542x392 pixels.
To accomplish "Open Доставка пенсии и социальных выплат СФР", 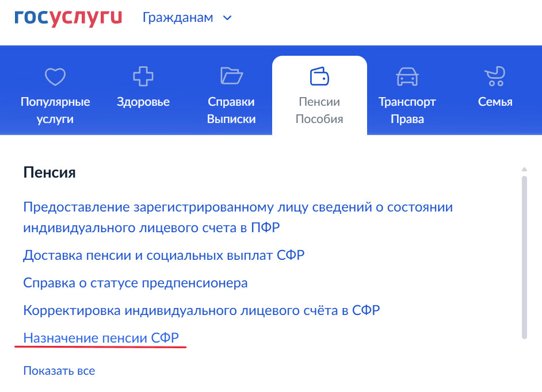I will [x=164, y=255].
